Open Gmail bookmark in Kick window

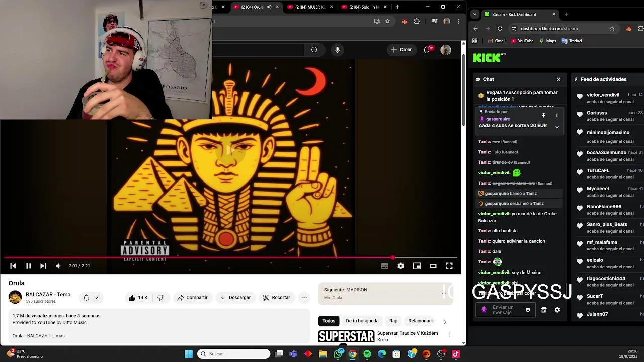click(496, 41)
